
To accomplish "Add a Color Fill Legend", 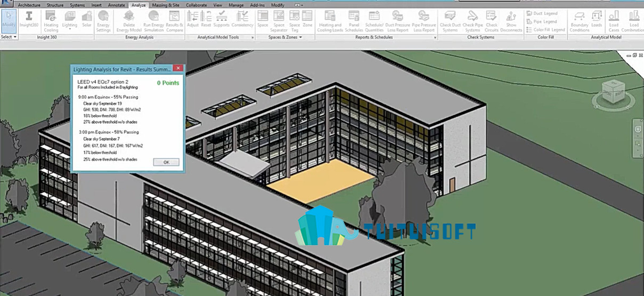I will point(546,30).
